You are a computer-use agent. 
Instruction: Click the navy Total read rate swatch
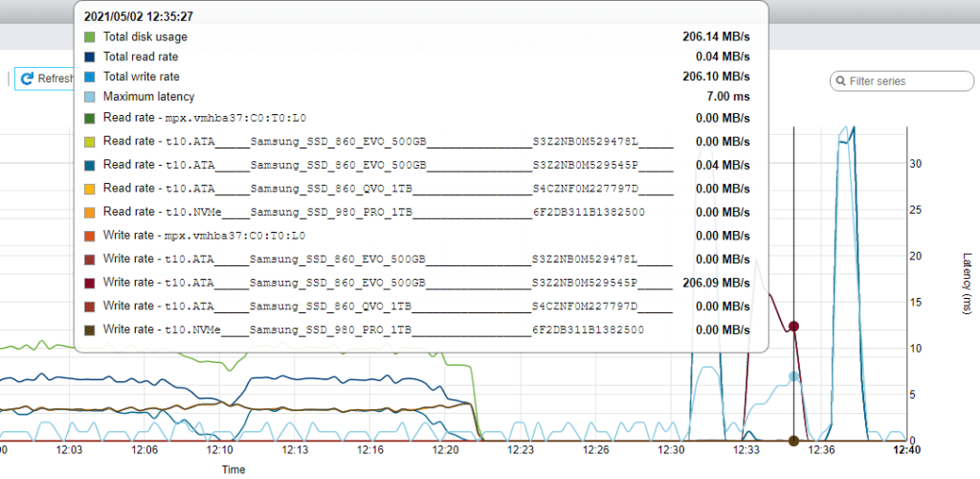point(90,57)
